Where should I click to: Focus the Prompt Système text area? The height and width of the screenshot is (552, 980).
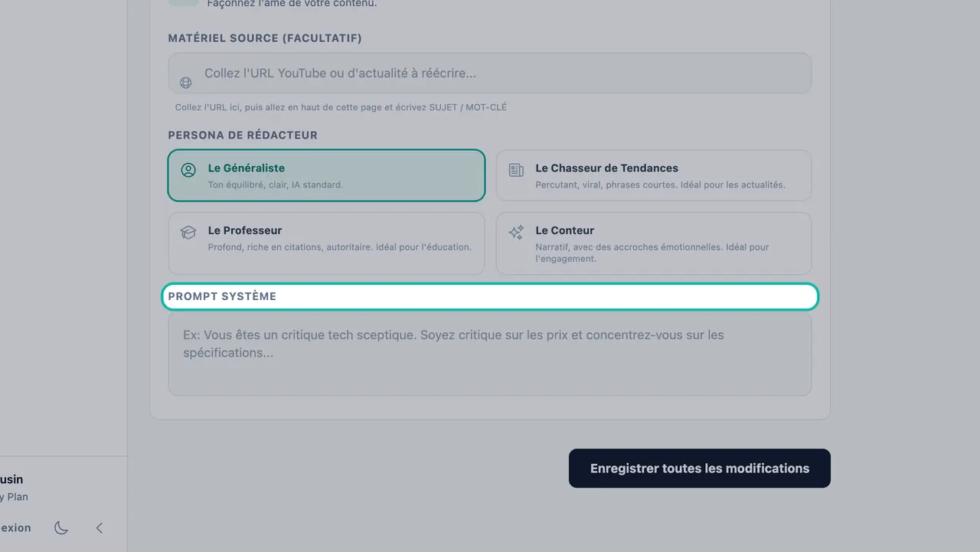[x=490, y=354]
